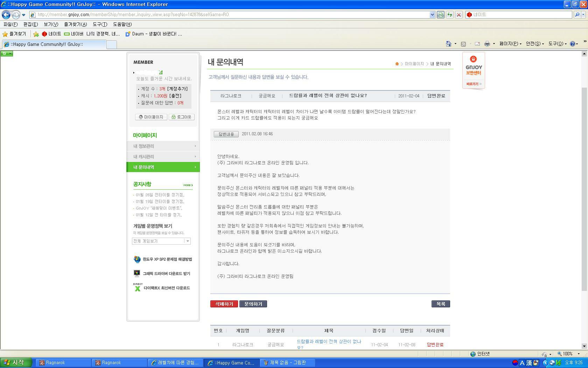Click the zoom level 100% control
Viewport: 588px width, 368px height.
click(x=567, y=354)
